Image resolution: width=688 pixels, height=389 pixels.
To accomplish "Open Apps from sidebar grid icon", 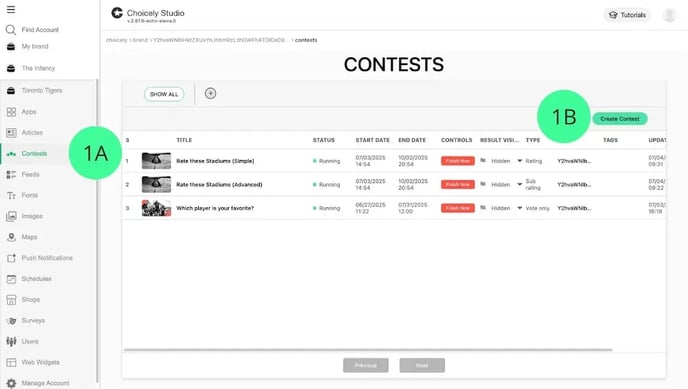I will pos(11,112).
